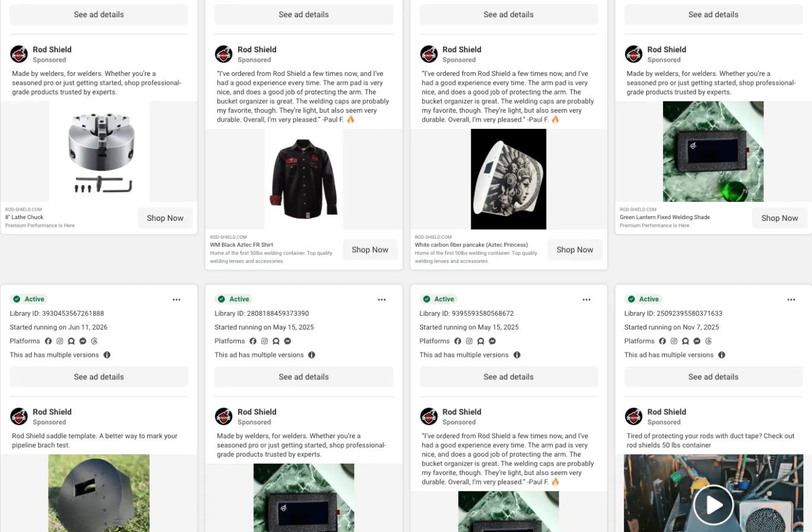
Task: Shop Now for Green Lantern Fixed Welding Shade
Action: (779, 218)
